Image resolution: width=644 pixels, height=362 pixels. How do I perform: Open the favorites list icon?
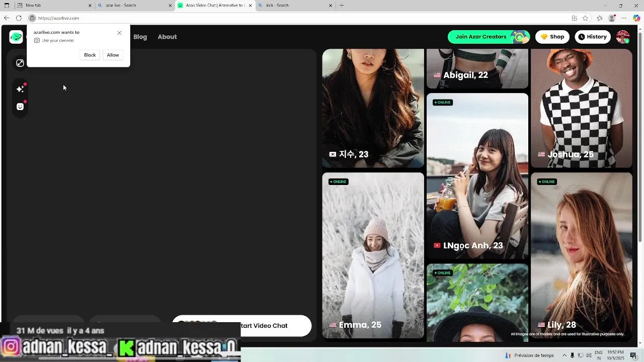600,18
